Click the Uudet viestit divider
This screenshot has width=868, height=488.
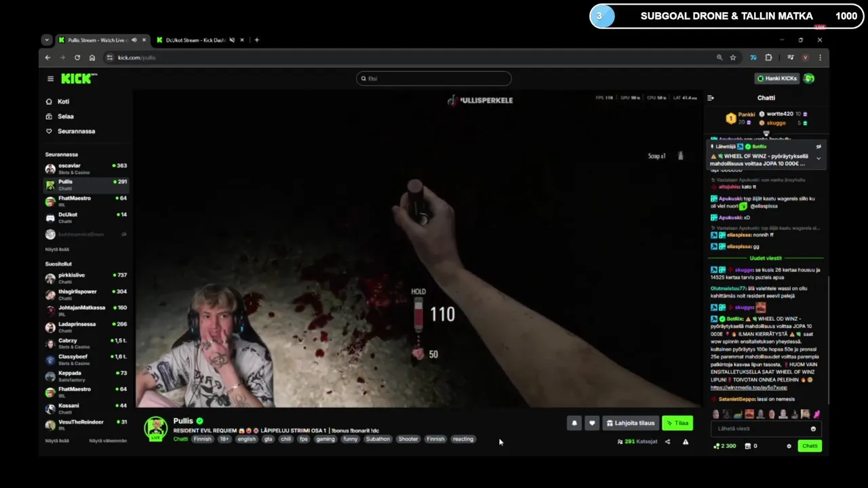[x=766, y=258]
